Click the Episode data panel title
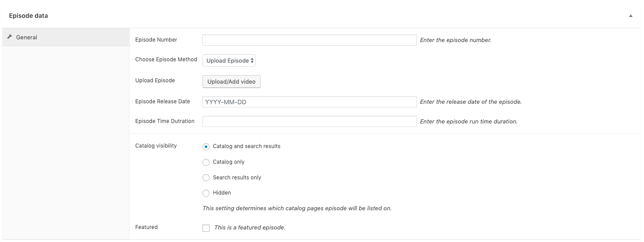644x242 pixels. 28,16
